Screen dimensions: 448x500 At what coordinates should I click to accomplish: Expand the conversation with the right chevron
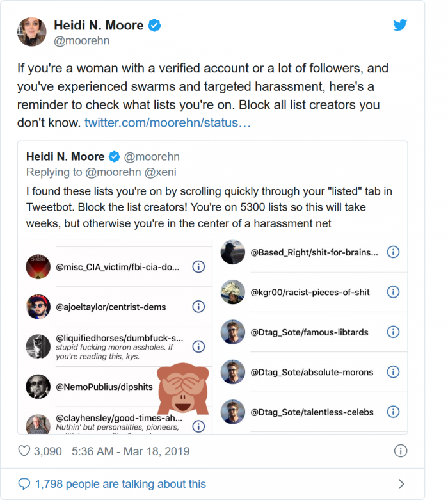401,484
